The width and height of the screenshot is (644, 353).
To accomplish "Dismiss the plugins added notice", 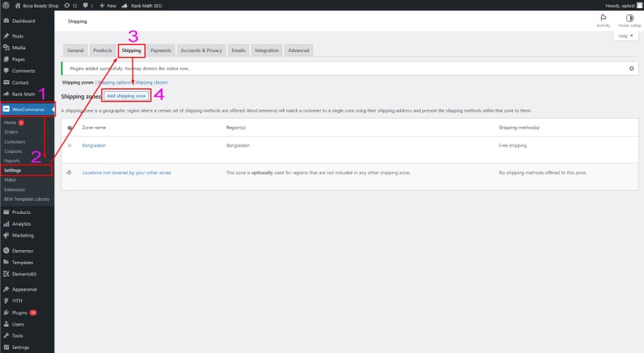I will point(631,69).
